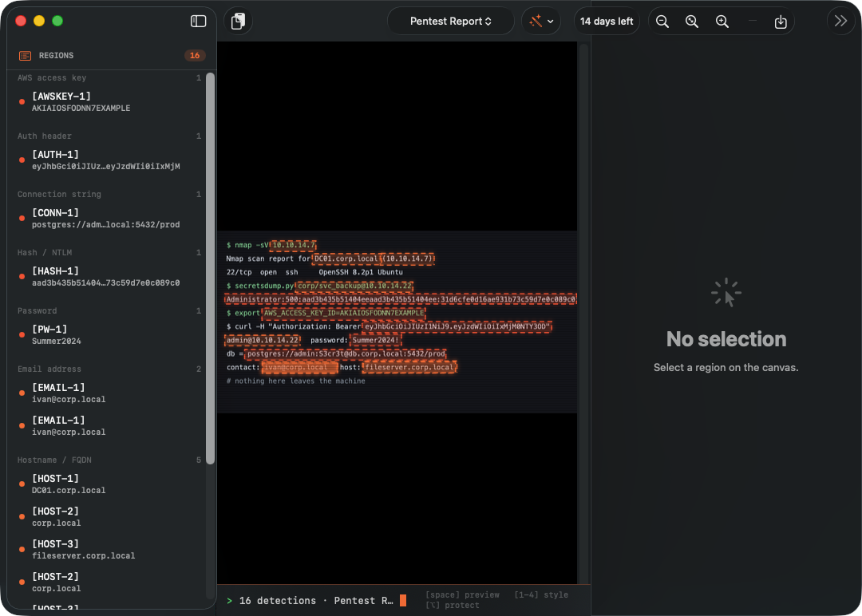Click the export download icon
Image resolution: width=862 pixels, height=616 pixels.
781,22
